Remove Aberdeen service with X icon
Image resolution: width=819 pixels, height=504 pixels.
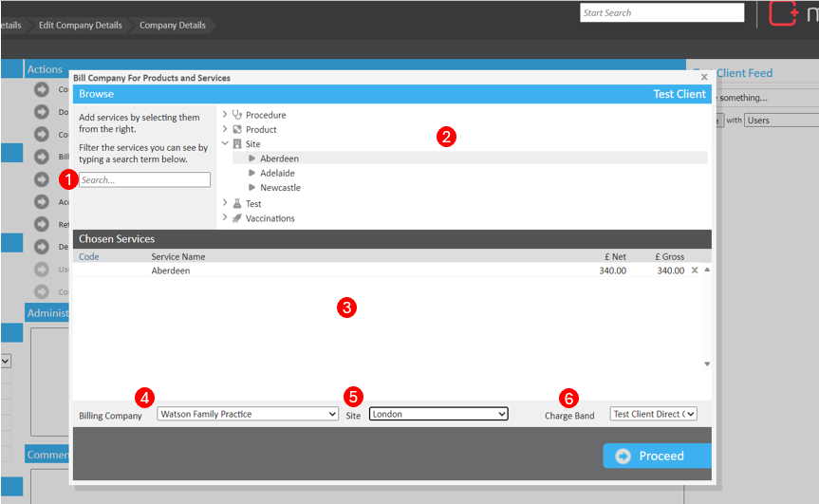pos(694,271)
